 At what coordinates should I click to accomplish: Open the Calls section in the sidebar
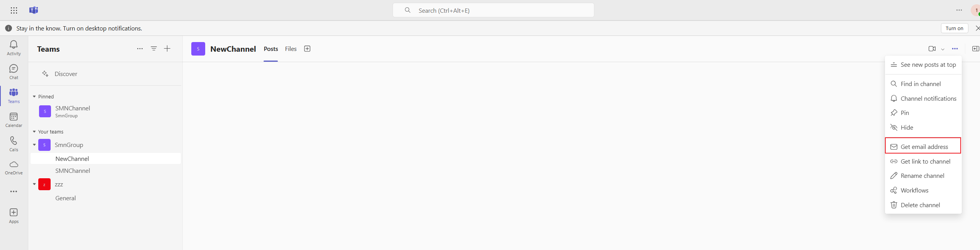[x=14, y=144]
